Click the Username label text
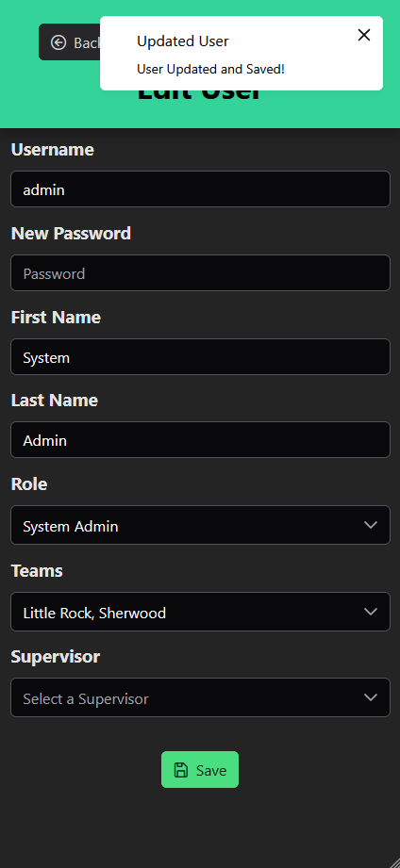This screenshot has height=868, width=400. (53, 150)
